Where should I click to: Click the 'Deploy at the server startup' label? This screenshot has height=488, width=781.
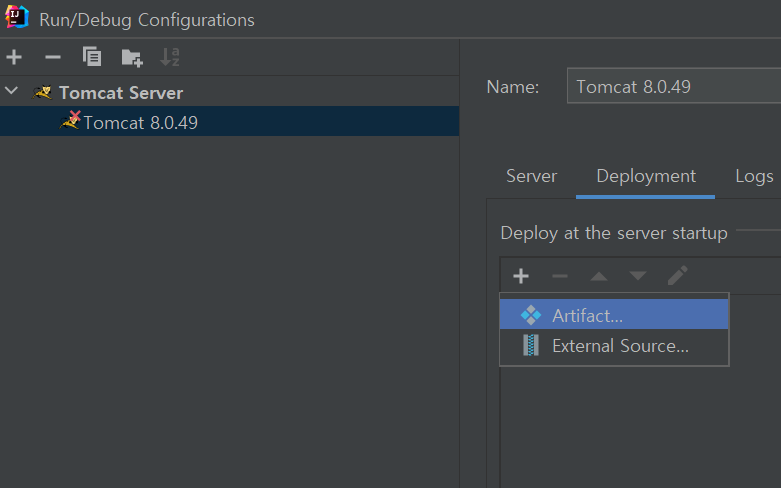(x=614, y=233)
